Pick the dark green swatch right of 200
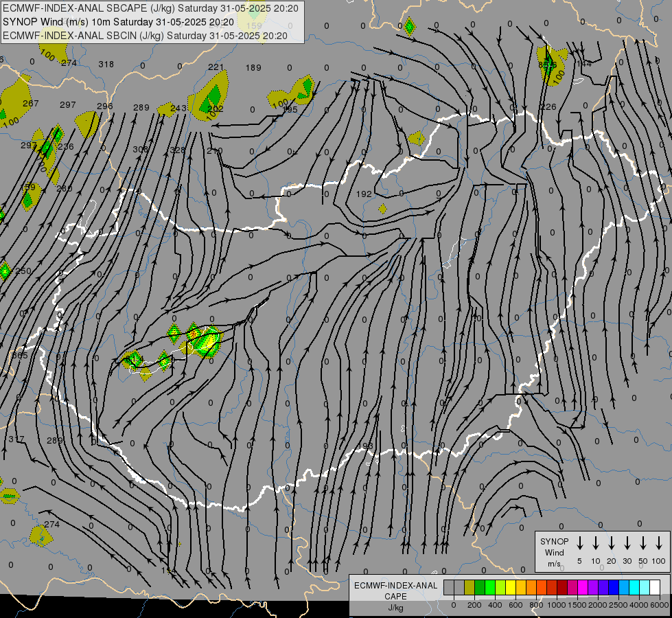The height and width of the screenshot is (618, 672). (x=480, y=588)
